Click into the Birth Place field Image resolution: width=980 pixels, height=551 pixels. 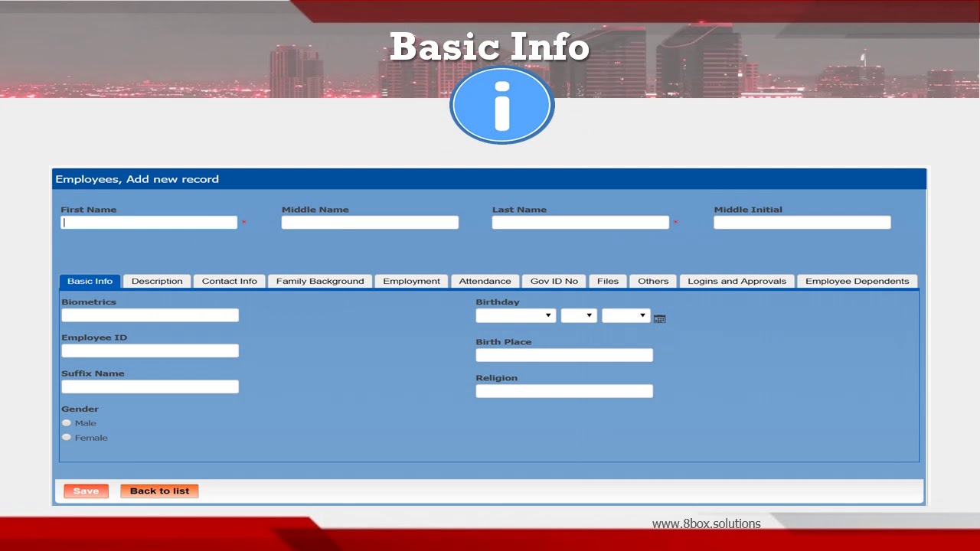click(x=564, y=355)
